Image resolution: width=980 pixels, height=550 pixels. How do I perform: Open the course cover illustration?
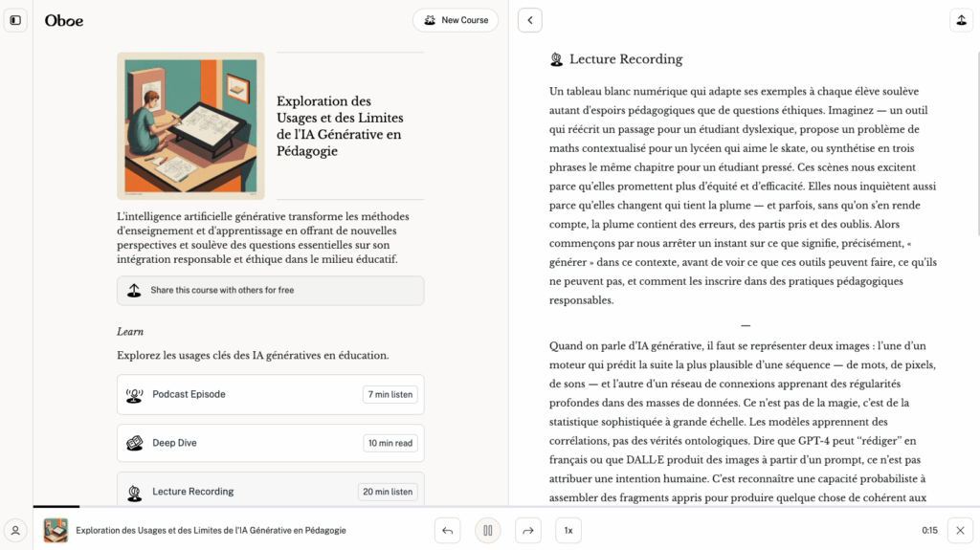tap(190, 126)
